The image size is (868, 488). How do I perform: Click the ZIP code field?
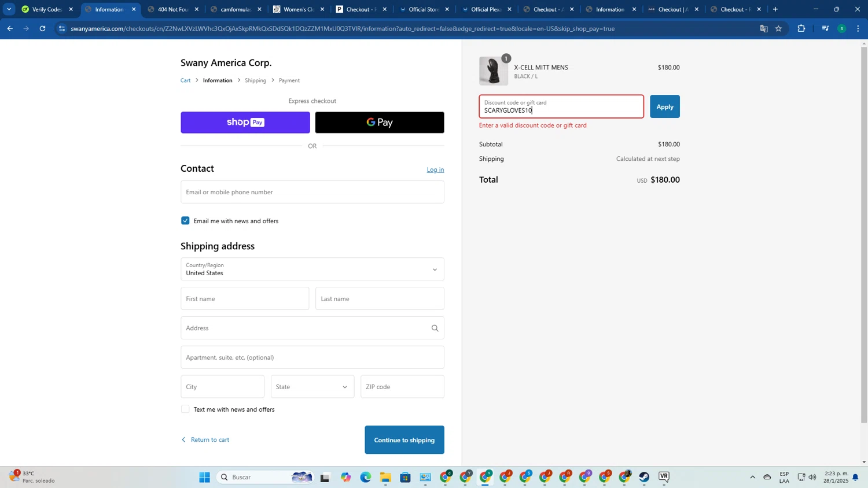[402, 387]
